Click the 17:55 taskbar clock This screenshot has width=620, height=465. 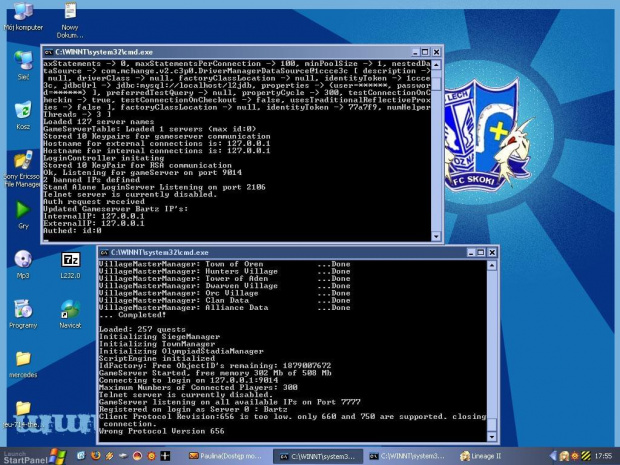[603, 456]
